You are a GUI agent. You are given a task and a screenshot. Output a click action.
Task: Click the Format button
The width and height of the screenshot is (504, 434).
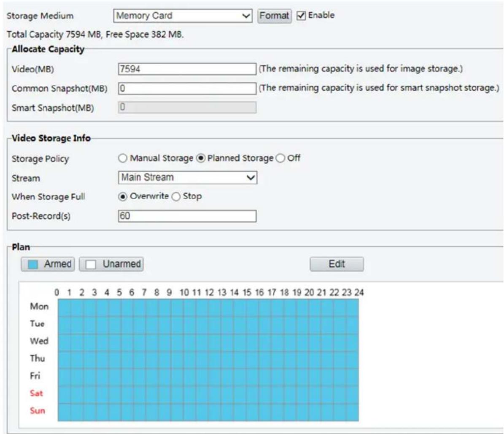[x=274, y=16]
